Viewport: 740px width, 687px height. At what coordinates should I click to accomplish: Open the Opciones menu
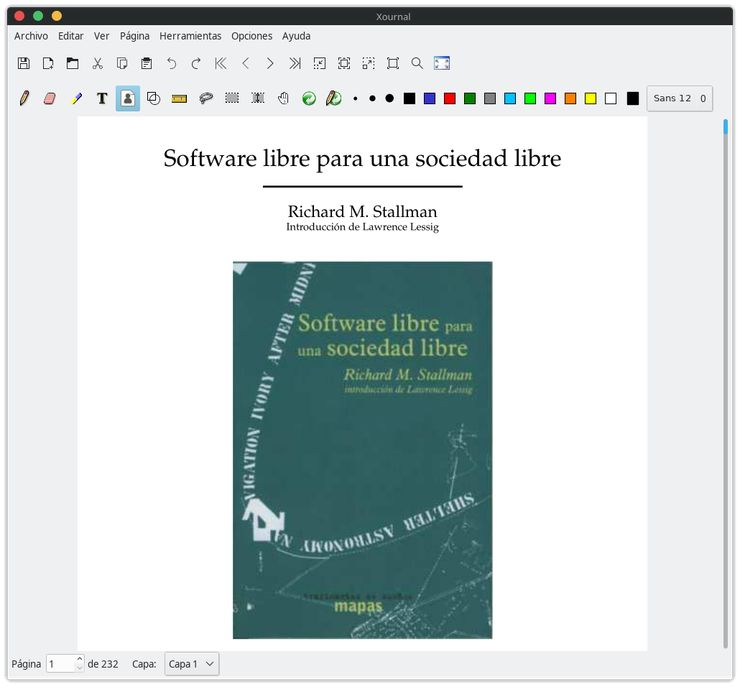pyautogui.click(x=252, y=36)
